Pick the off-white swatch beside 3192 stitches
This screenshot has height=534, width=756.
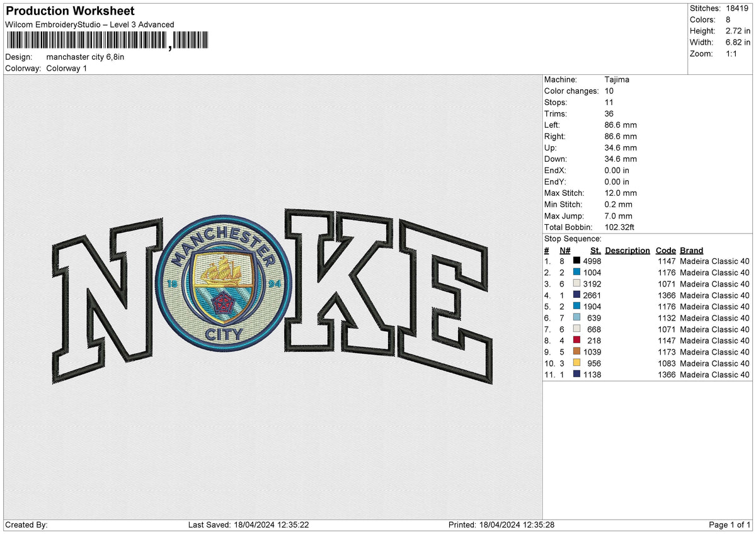576,283
